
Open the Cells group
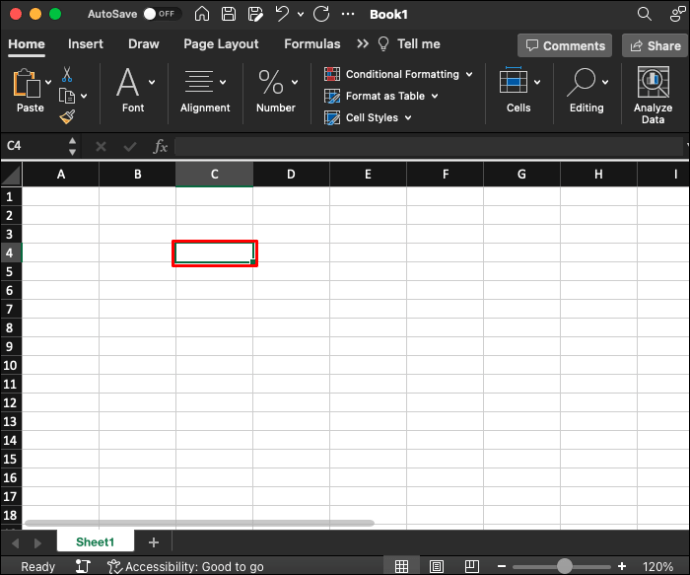[518, 90]
